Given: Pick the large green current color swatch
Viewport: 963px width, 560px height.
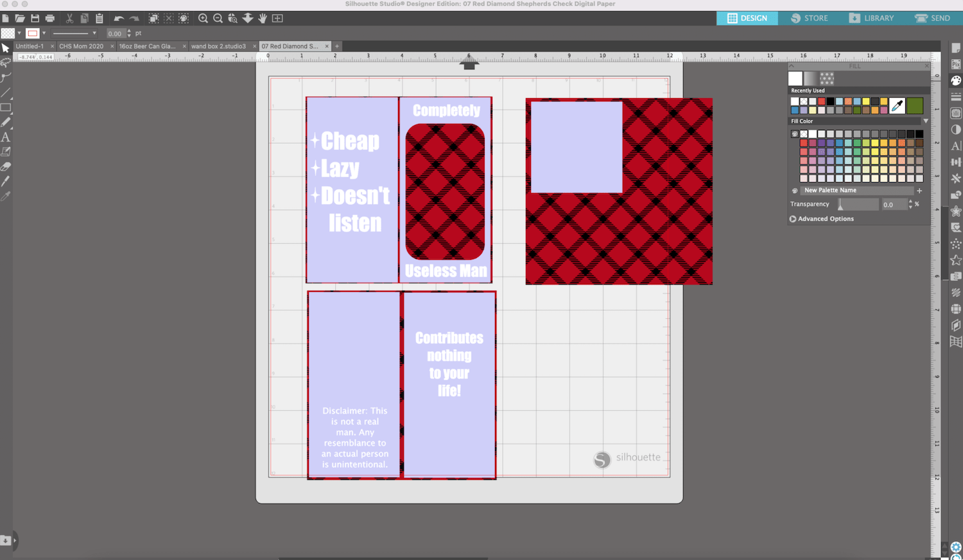Looking at the screenshot, I should 915,105.
